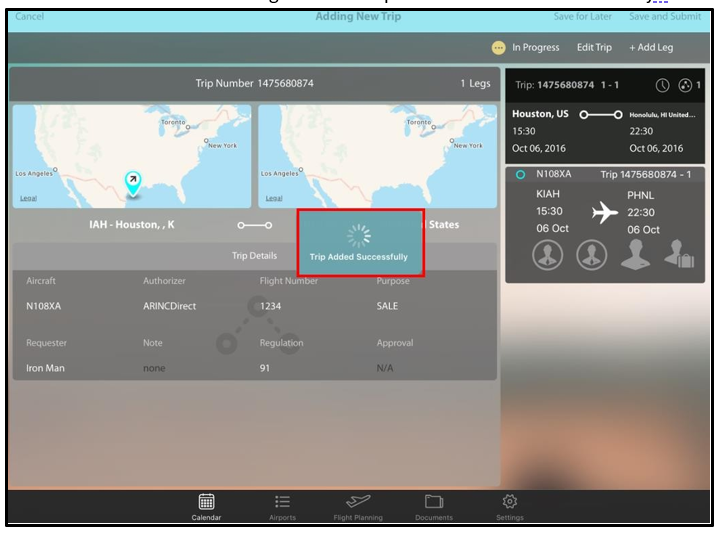Screen dimensions: 726x545
Task: Select the N108XA leg radio circle
Action: (521, 175)
